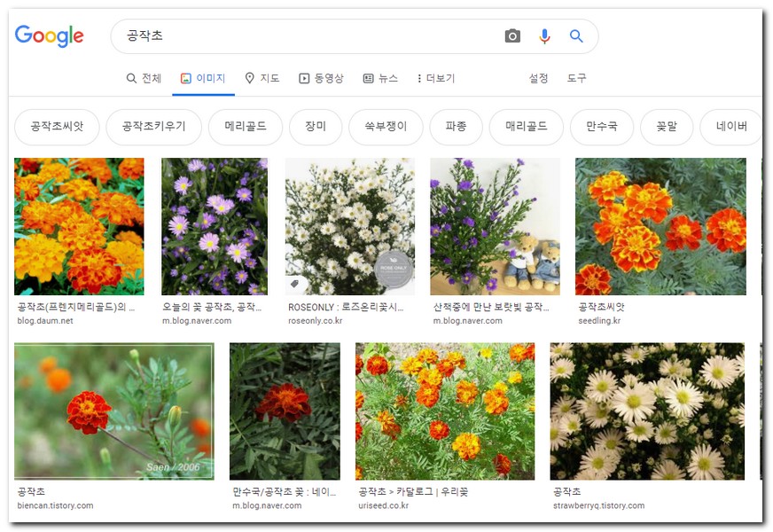Click the Google logo
Image resolution: width=773 pixels, height=532 pixels.
point(49,36)
